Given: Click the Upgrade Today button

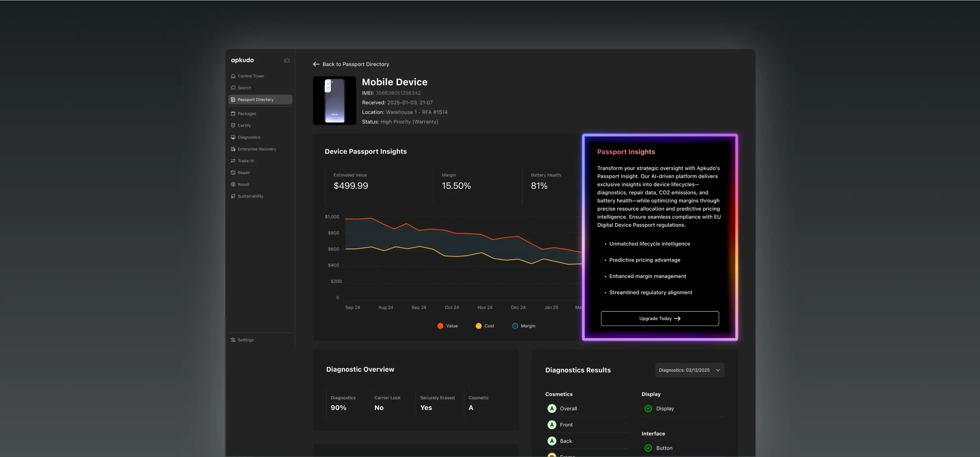Looking at the screenshot, I should (659, 319).
